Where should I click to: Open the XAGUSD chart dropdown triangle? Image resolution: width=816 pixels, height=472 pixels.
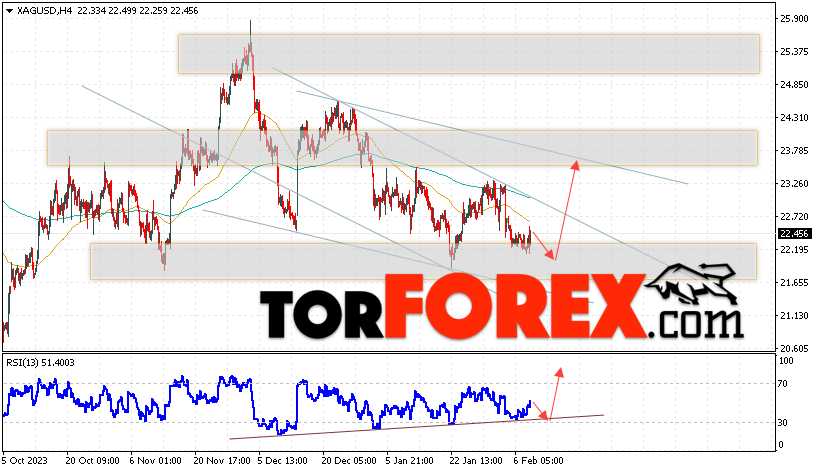point(9,10)
